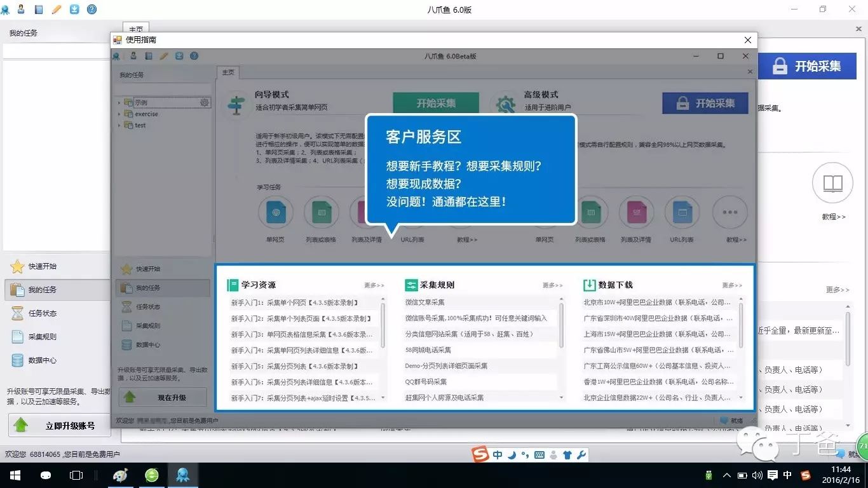Open the user account icon in main toolbar
This screenshot has height=488, width=868.
coord(21,10)
